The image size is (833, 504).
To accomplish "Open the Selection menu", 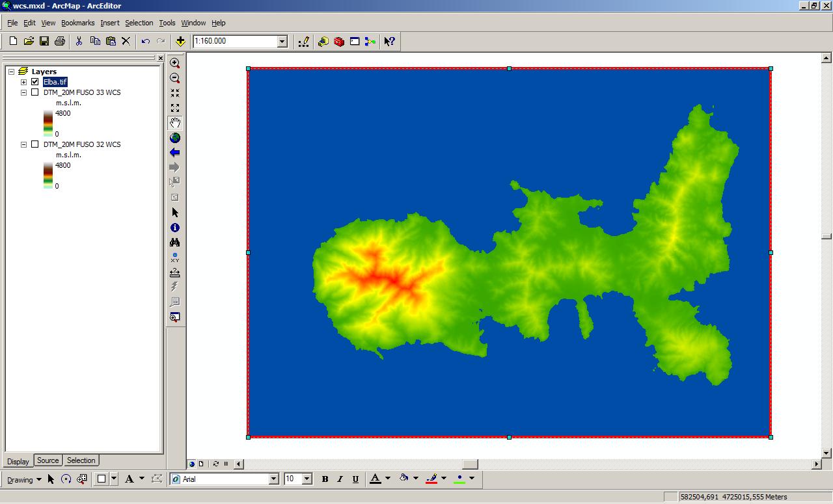I will tap(139, 23).
